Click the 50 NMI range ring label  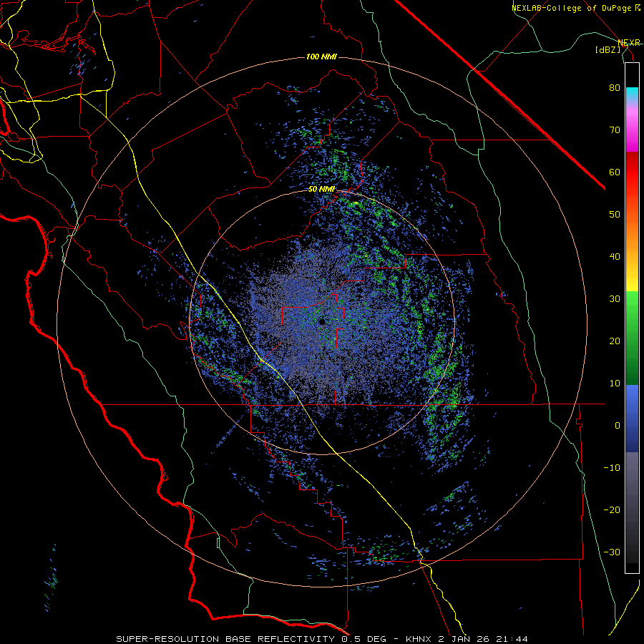[x=321, y=190]
